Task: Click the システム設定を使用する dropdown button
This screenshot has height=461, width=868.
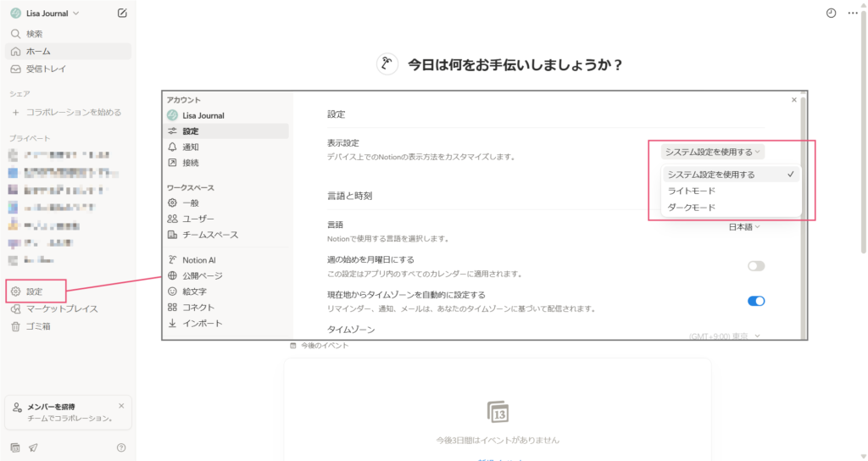Action: click(712, 152)
